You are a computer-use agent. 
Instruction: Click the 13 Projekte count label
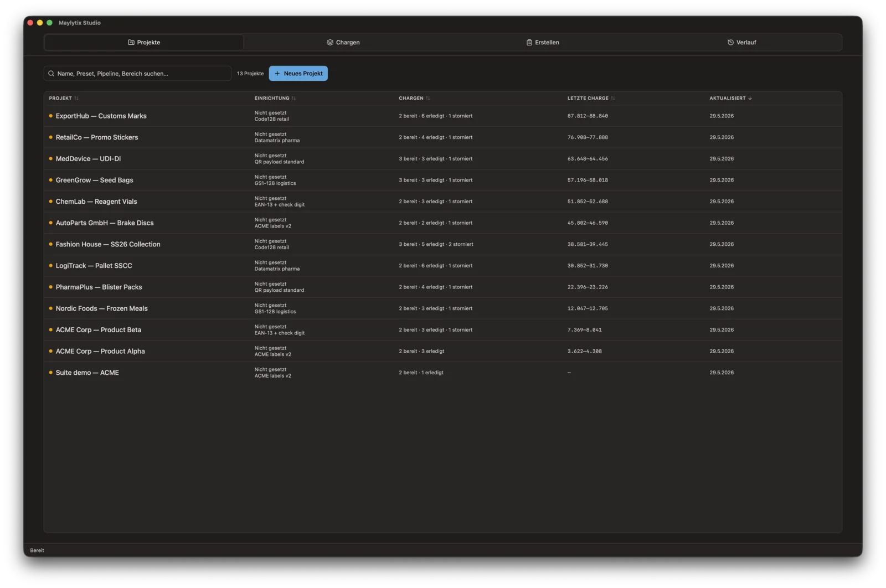pos(250,74)
